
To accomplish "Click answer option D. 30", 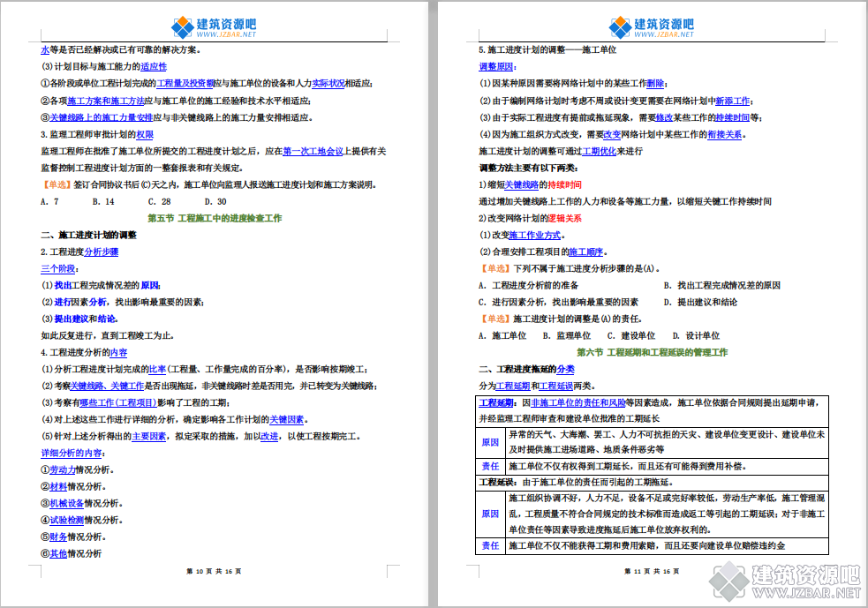I will (x=215, y=202).
